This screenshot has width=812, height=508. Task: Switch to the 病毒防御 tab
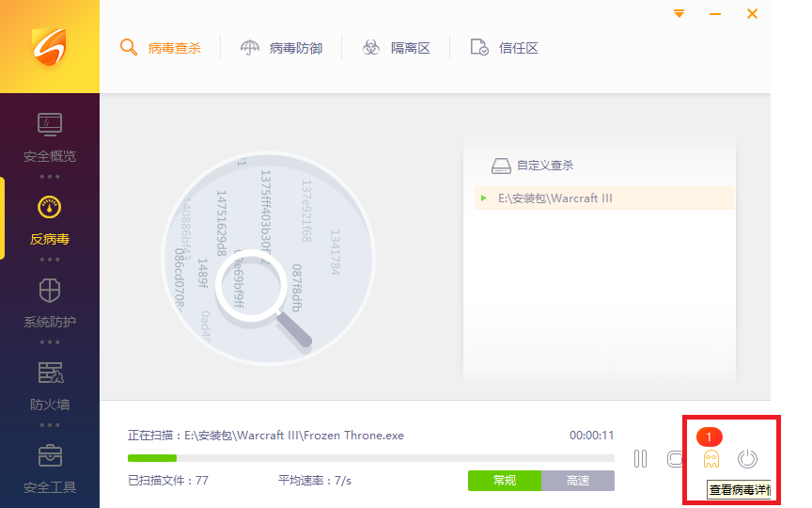point(281,48)
